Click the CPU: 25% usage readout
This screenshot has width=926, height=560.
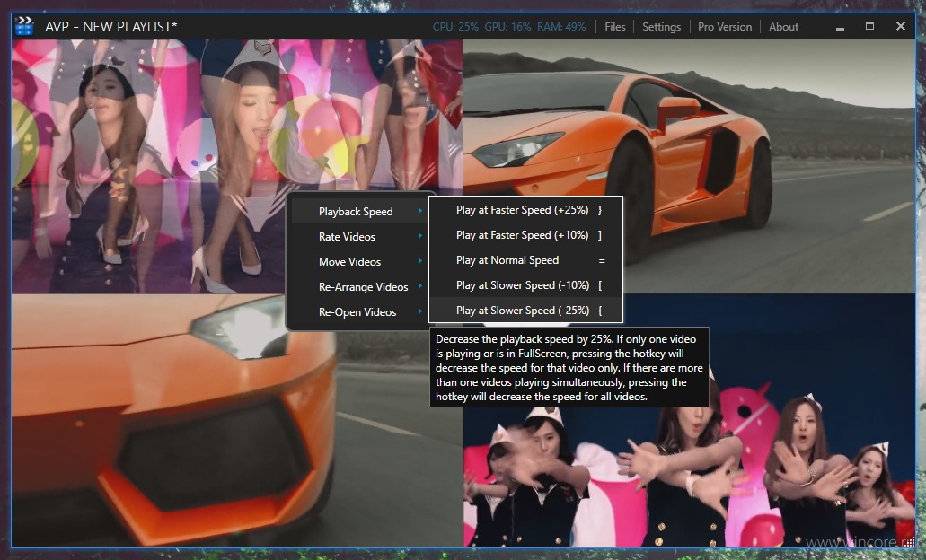pos(455,27)
